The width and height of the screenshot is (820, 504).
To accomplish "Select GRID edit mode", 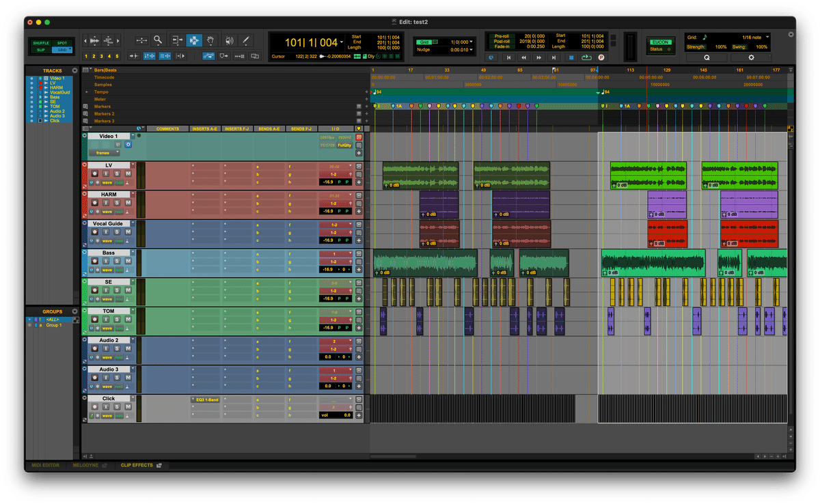I will point(62,50).
